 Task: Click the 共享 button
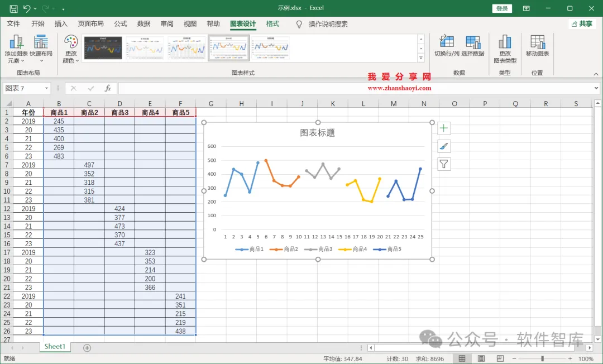point(582,24)
